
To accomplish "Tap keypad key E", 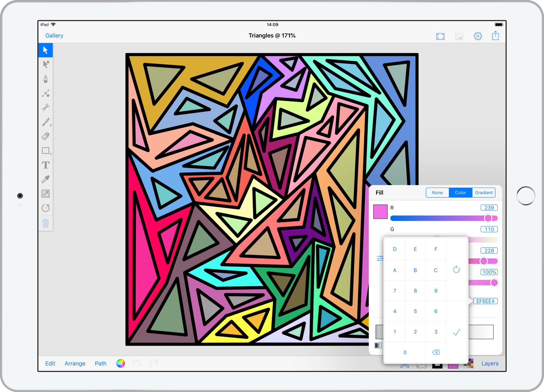I will click(415, 249).
